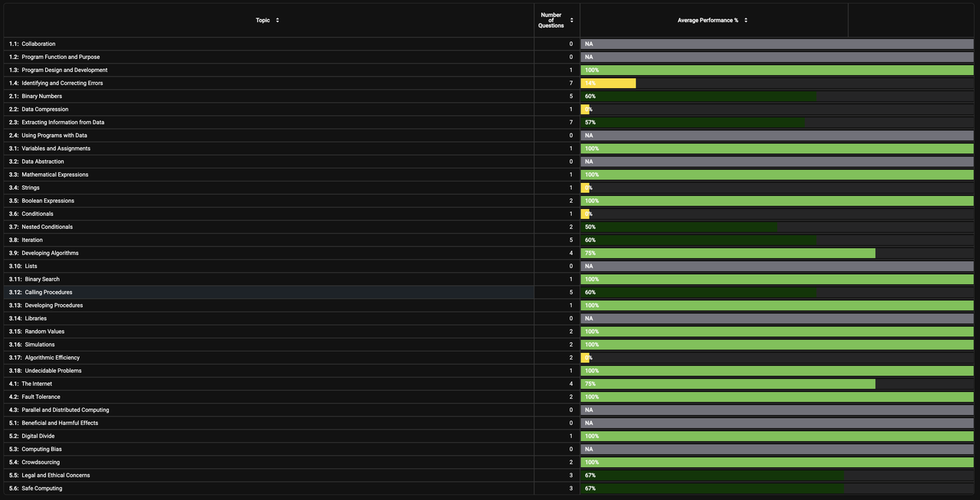This screenshot has height=500, width=980.
Task: Choose the 3.15: Random Values topic
Action: click(37, 330)
